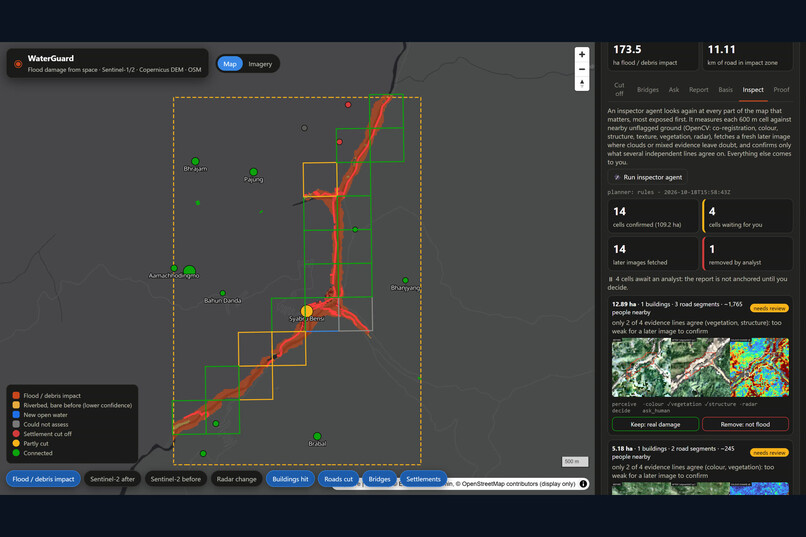Select the Inspect tab
The width and height of the screenshot is (806, 537).
[x=753, y=89]
